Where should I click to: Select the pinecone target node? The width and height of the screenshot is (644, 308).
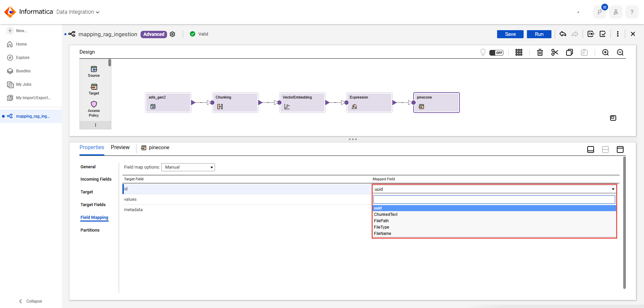(x=436, y=103)
